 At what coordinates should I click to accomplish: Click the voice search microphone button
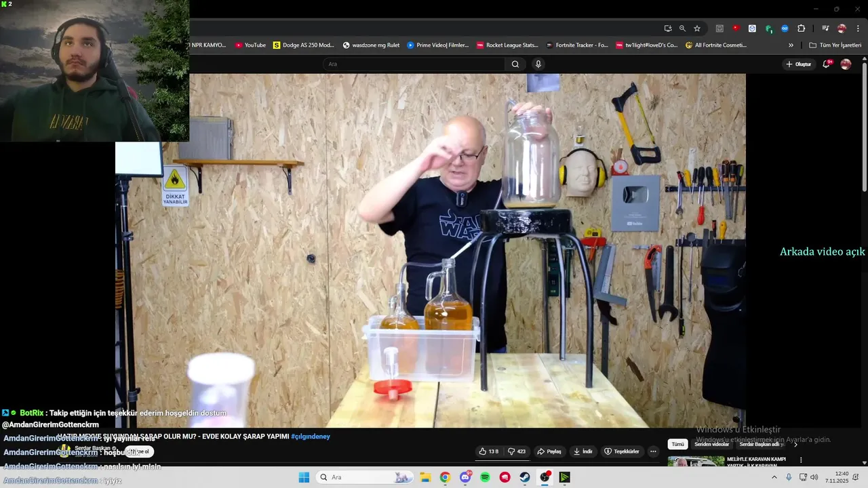click(x=538, y=64)
